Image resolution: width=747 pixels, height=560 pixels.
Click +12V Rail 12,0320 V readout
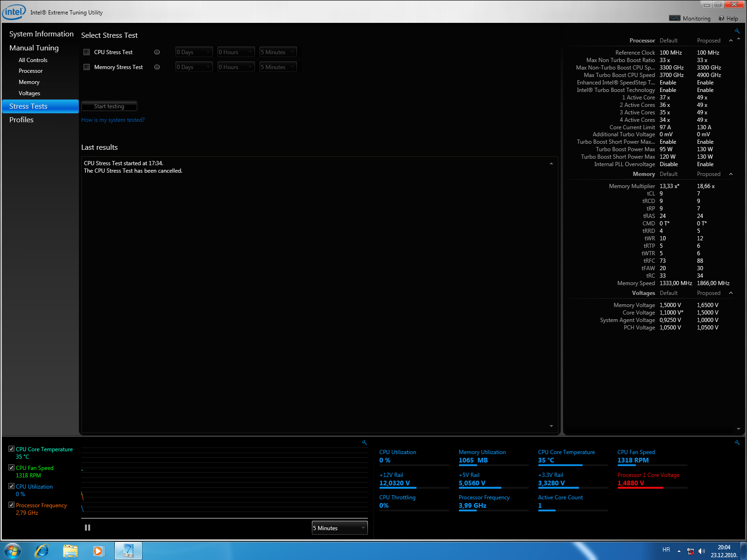tap(395, 483)
